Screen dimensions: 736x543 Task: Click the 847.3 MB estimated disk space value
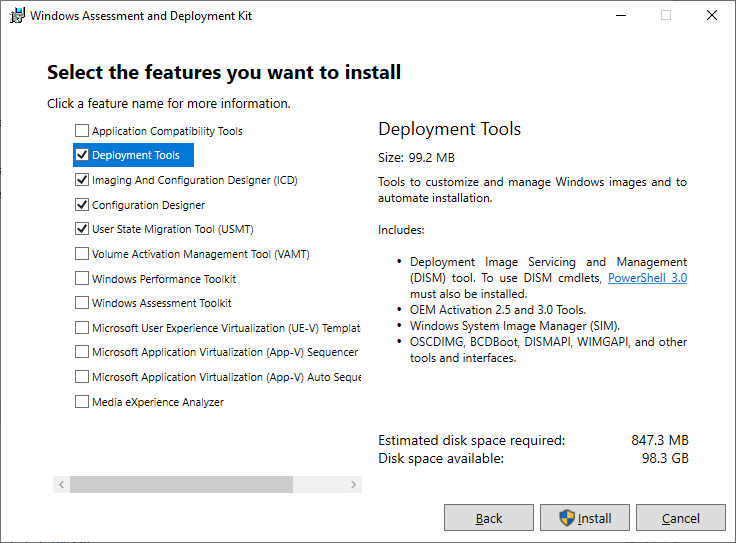point(659,440)
